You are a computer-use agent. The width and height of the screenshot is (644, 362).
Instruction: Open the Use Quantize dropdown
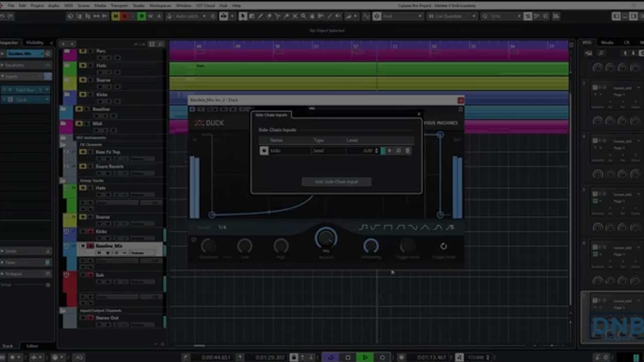(x=451, y=16)
